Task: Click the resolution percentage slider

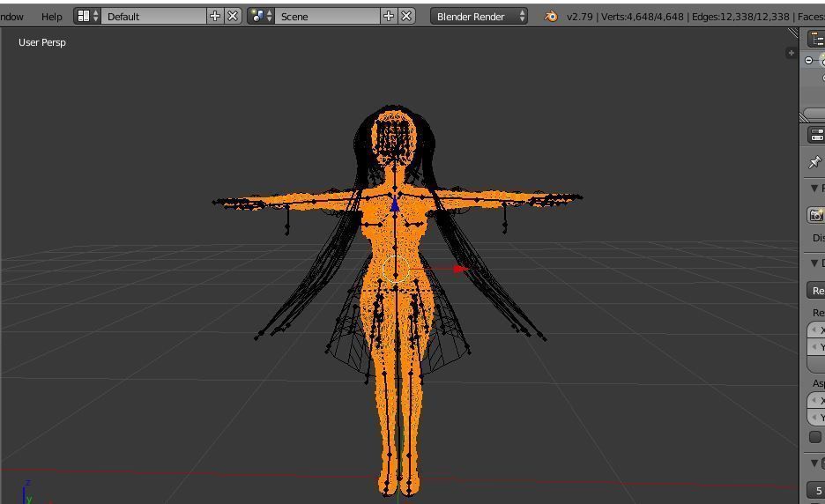Action: pyautogui.click(x=816, y=364)
